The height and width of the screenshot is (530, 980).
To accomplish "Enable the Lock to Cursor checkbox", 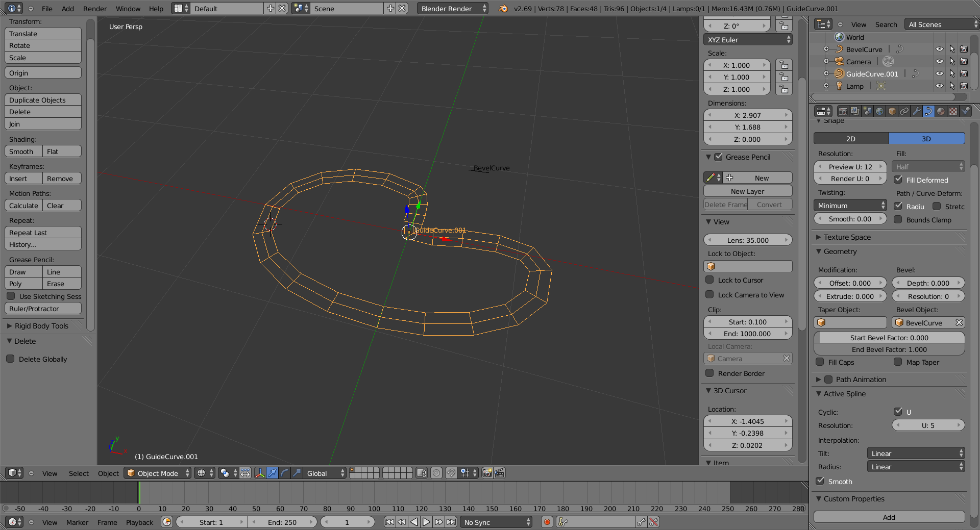I will point(709,280).
